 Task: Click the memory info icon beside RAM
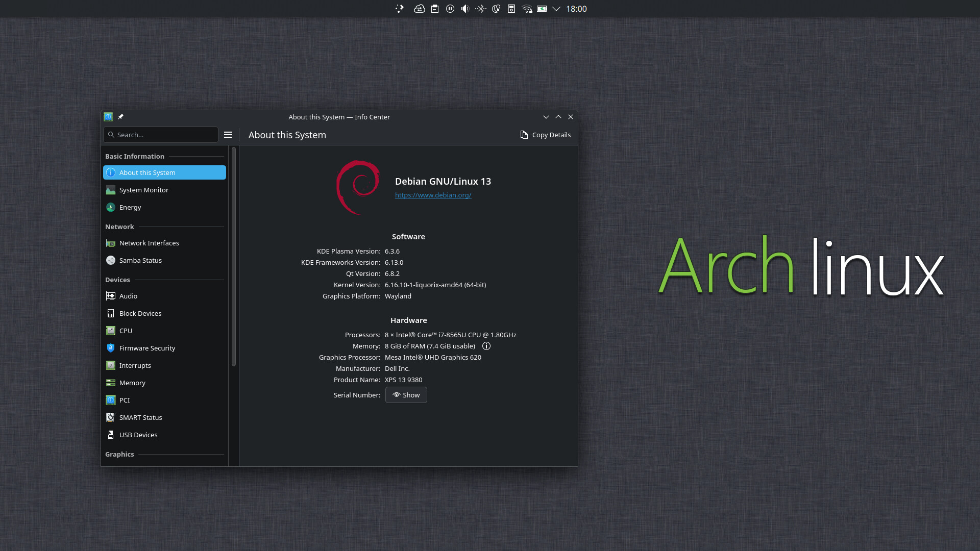click(x=486, y=346)
